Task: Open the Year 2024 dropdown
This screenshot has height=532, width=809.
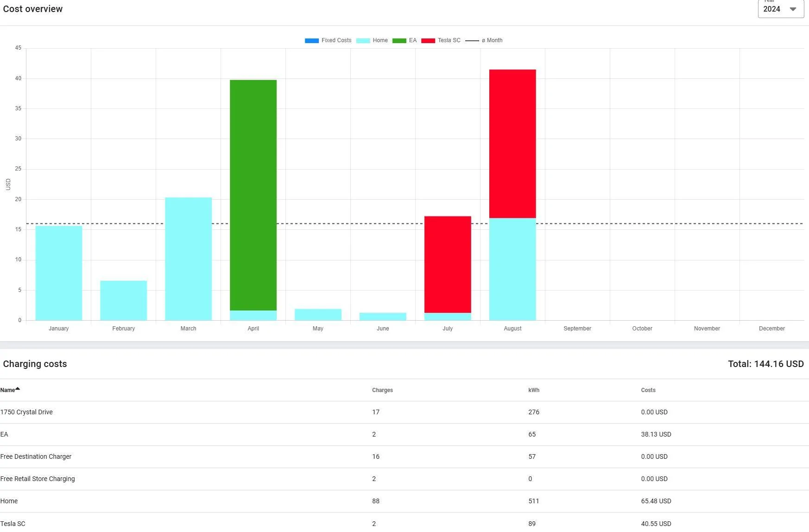Action: 781,9
